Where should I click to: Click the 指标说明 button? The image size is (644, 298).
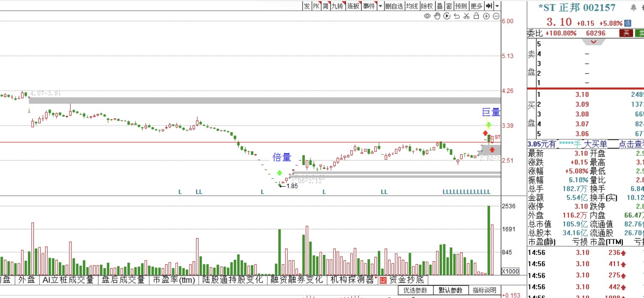[484, 290]
